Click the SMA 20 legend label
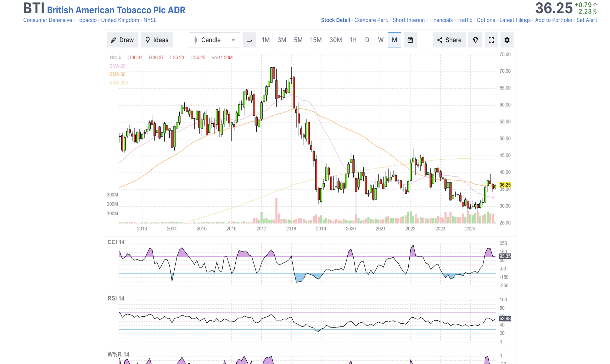The image size is (610, 364). click(x=117, y=66)
